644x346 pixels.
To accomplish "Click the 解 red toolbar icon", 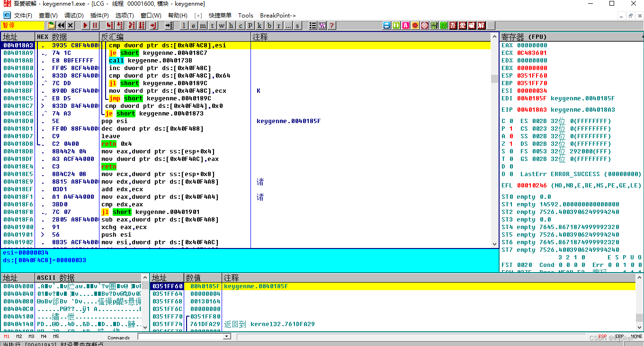I will (x=482, y=26).
